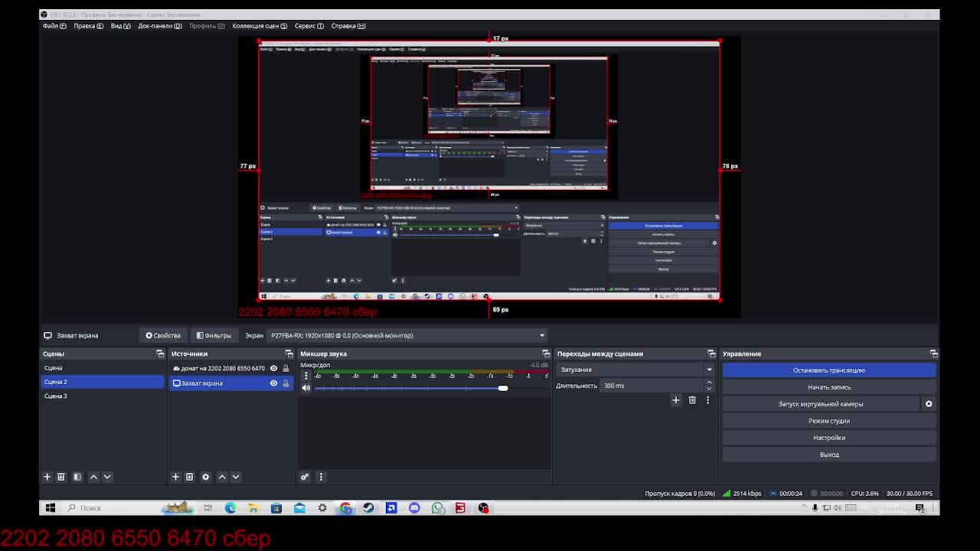The image size is (980, 551).
Task: Open Steam from the taskbar
Action: coord(368,507)
